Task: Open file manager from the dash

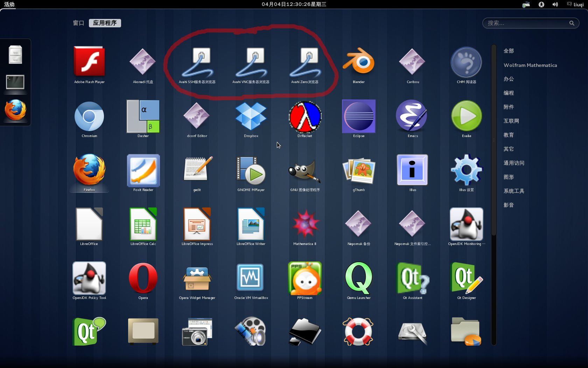Action: pyautogui.click(x=15, y=55)
